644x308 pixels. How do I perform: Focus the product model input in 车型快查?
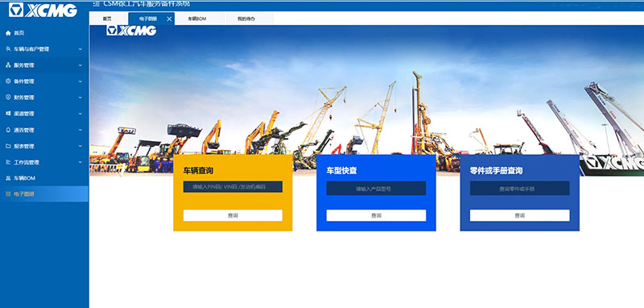pyautogui.click(x=376, y=189)
